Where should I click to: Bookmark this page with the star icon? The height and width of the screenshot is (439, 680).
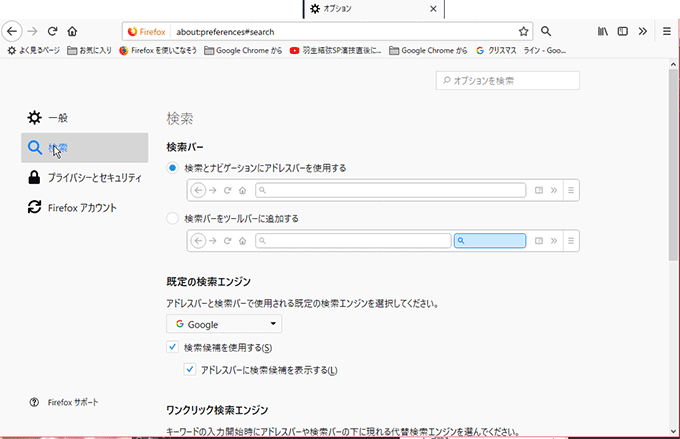coord(523,31)
